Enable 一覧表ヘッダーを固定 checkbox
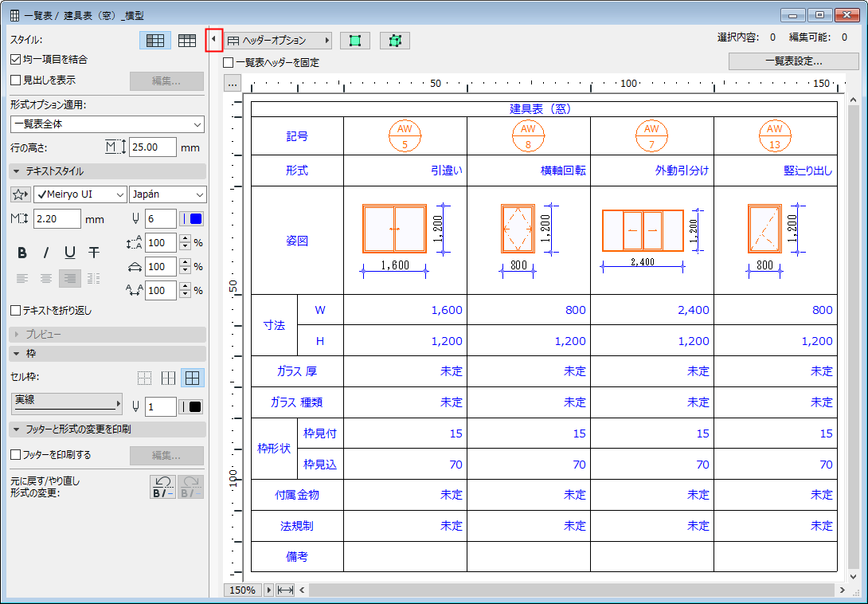 click(x=228, y=63)
